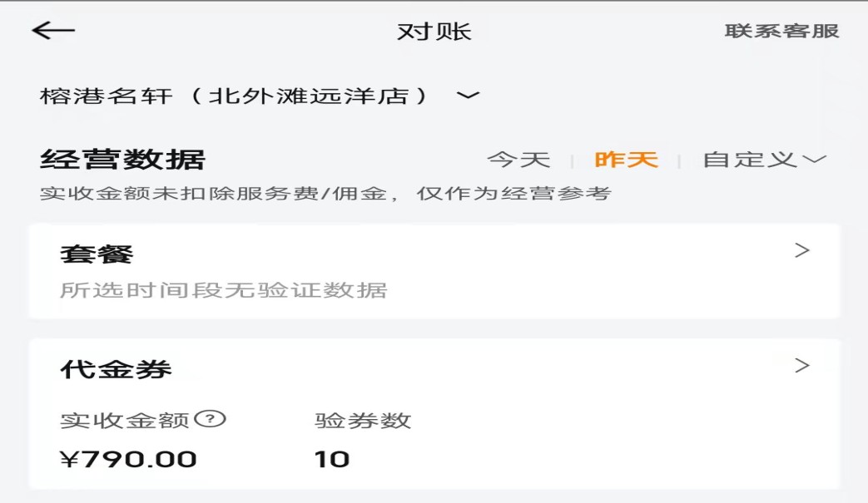868x503 pixels.
Task: Open 代金券 details via right arrow
Action: 802,365
